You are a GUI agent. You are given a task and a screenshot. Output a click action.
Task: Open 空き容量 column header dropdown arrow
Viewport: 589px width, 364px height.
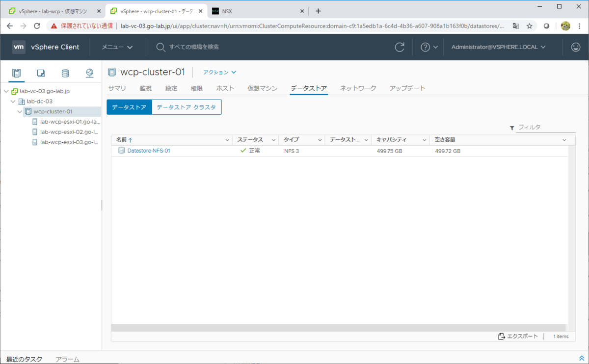564,140
